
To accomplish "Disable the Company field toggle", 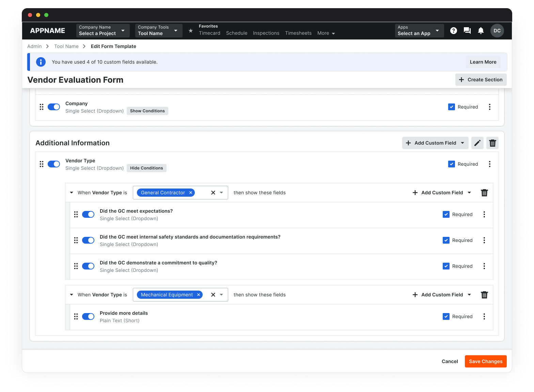I will click(x=54, y=107).
